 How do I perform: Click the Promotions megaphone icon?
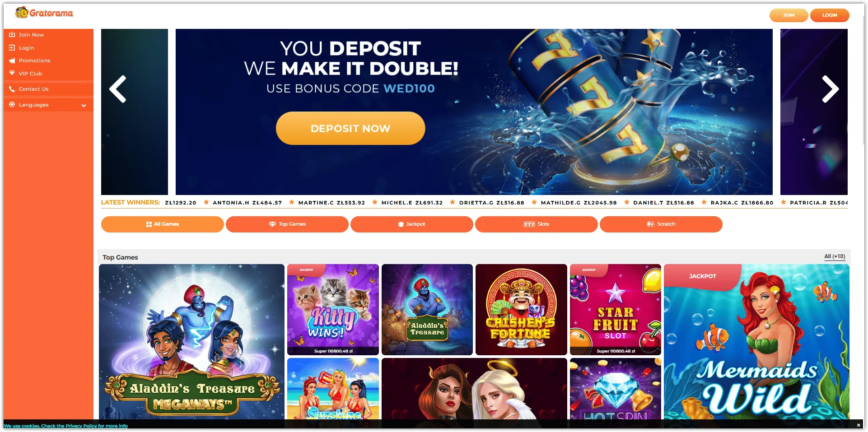(x=12, y=60)
